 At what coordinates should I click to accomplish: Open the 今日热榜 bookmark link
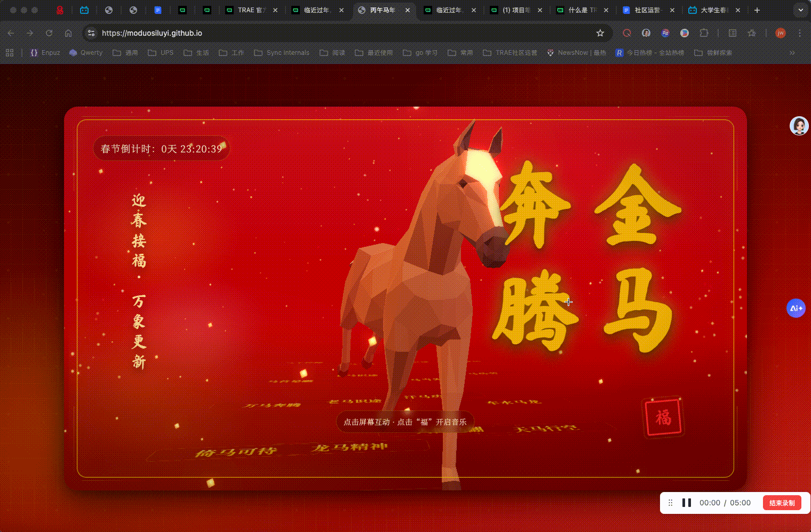coord(650,53)
